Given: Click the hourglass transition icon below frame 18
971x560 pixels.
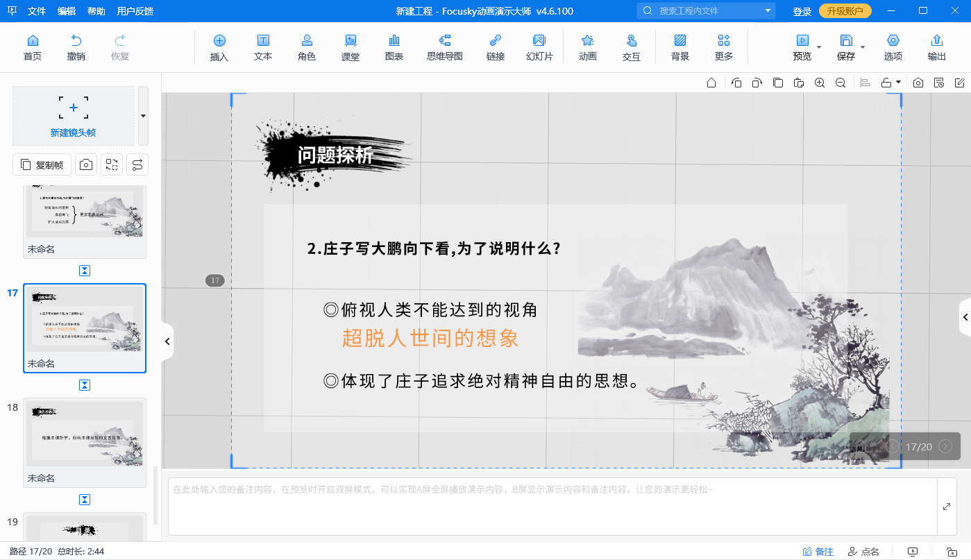Looking at the screenshot, I should (85, 500).
